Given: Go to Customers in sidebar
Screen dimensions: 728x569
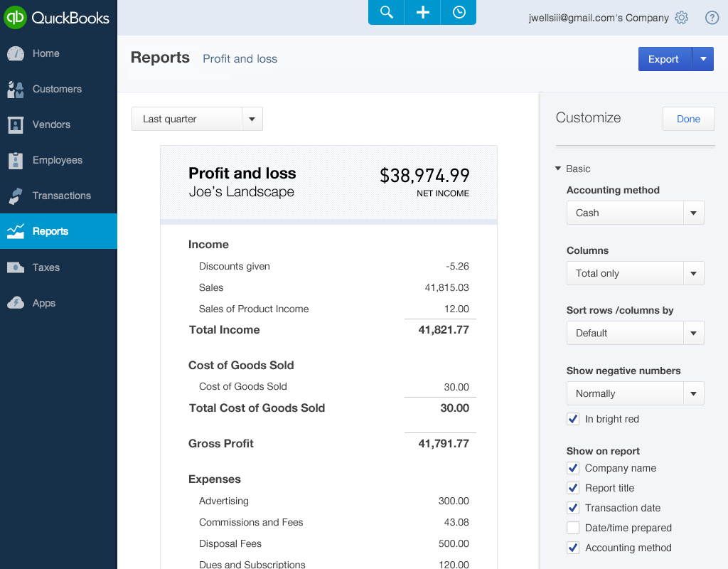Looking at the screenshot, I should pyautogui.click(x=57, y=89).
